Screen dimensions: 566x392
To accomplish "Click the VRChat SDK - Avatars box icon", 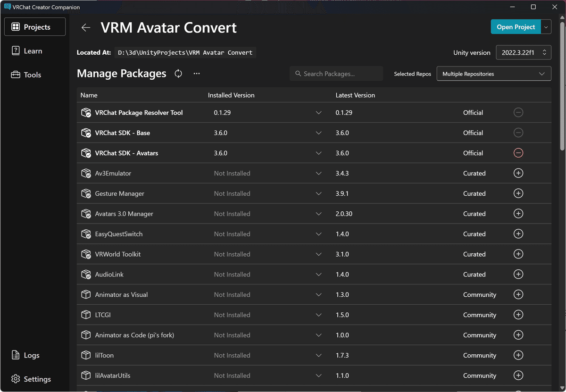I will (86, 153).
